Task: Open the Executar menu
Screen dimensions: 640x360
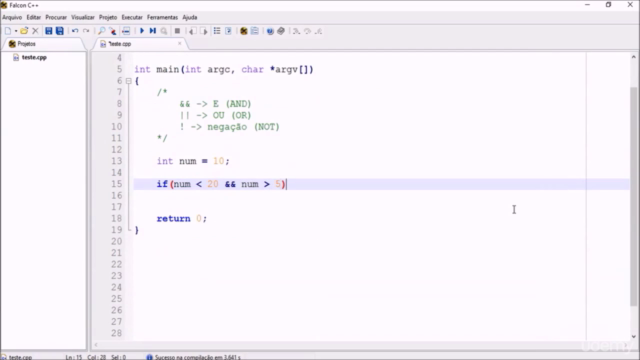Action: (132, 17)
